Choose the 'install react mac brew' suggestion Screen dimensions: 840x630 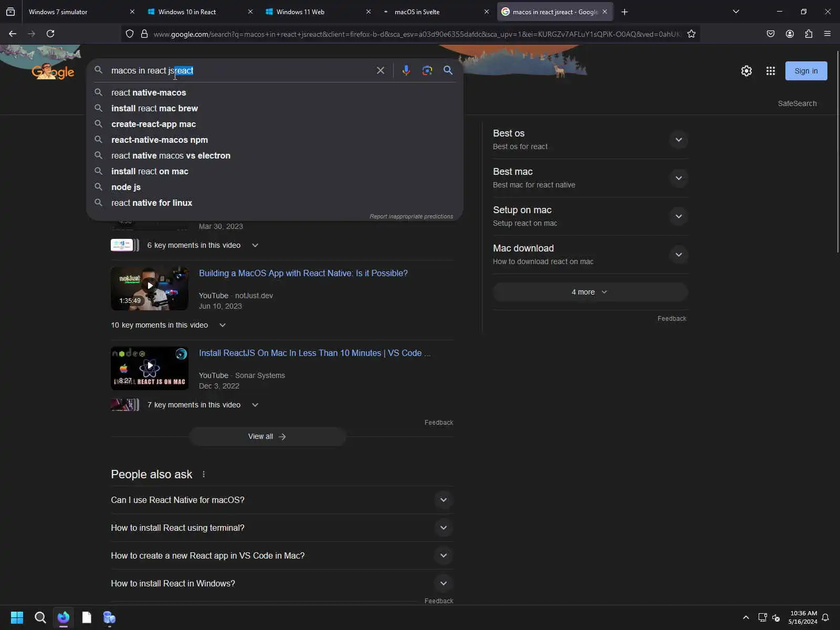coord(275,108)
